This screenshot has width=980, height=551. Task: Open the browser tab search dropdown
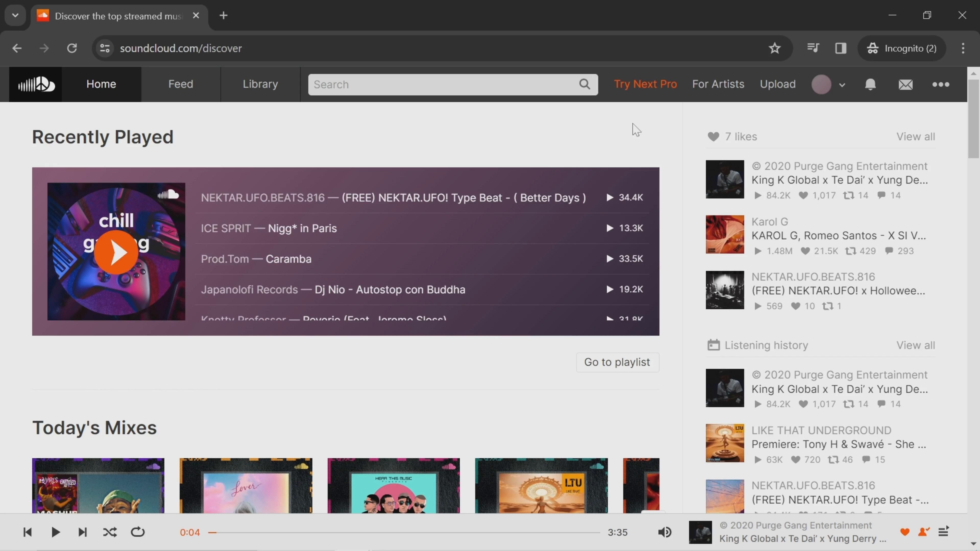click(15, 16)
